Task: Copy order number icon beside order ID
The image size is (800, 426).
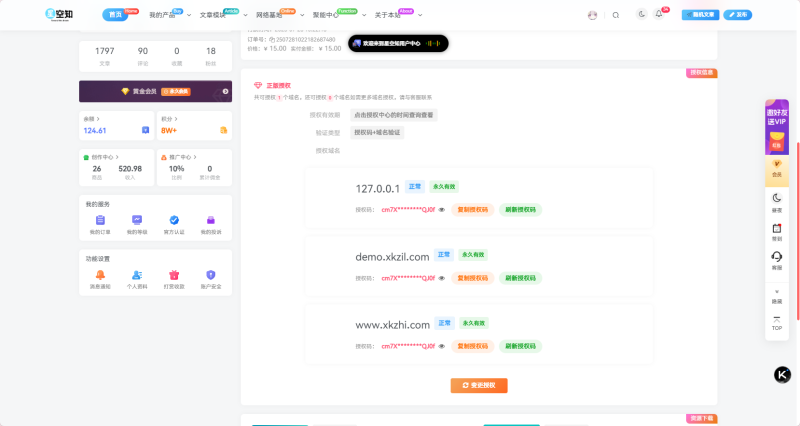Action: click(x=272, y=39)
